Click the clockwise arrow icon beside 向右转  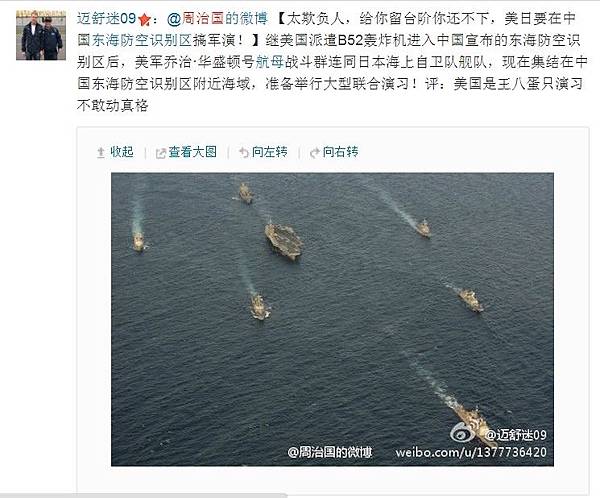point(315,153)
